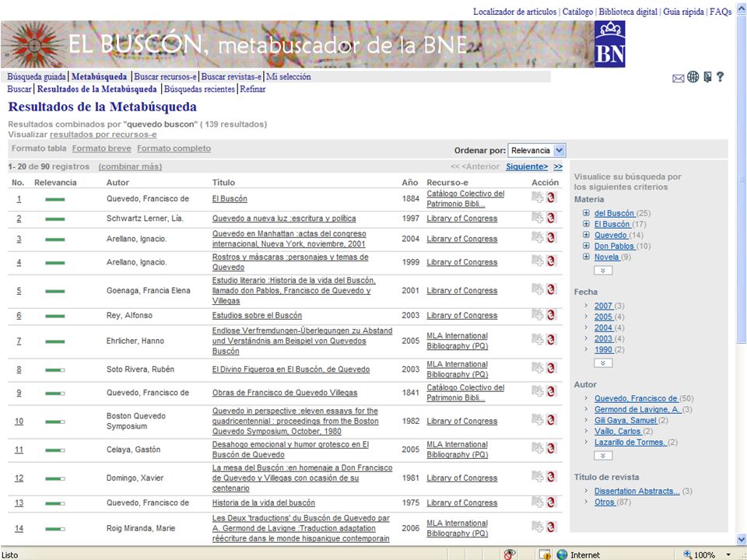Open red link icon for Quevedo en Manhattan
The image size is (747, 560).
tap(551, 238)
